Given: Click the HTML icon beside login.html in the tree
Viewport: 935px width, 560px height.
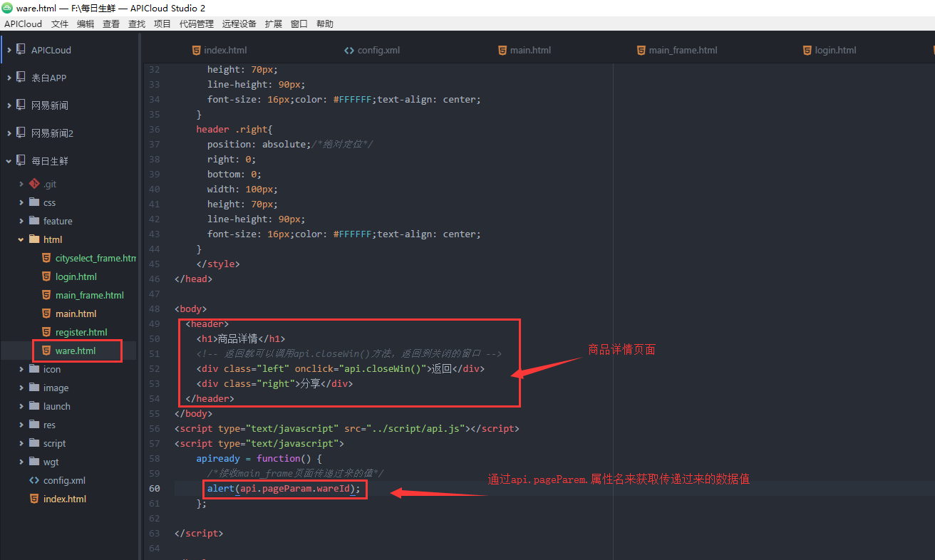Looking at the screenshot, I should [46, 276].
